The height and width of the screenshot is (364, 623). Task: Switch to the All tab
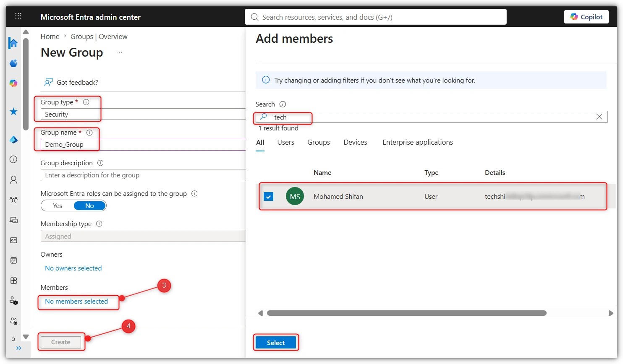coord(260,143)
